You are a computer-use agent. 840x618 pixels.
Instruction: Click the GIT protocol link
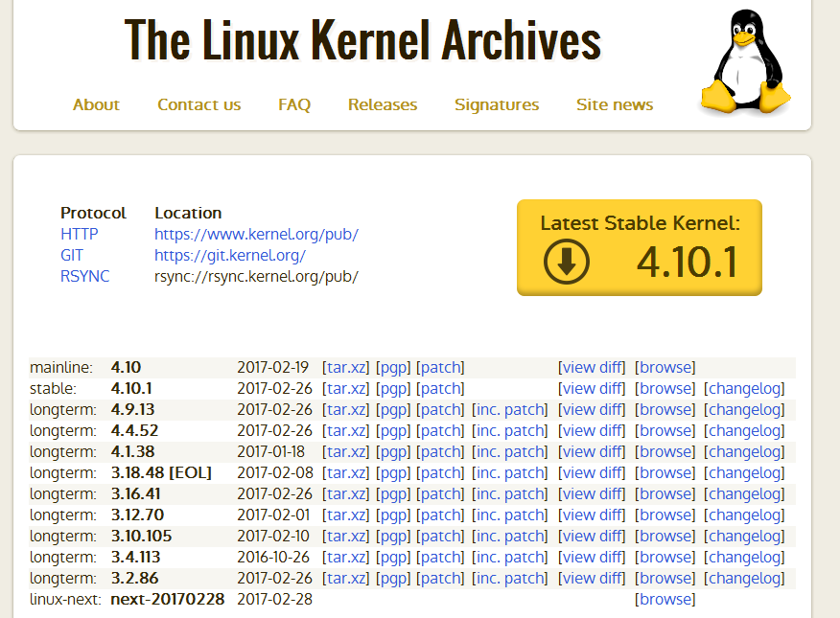click(x=72, y=255)
